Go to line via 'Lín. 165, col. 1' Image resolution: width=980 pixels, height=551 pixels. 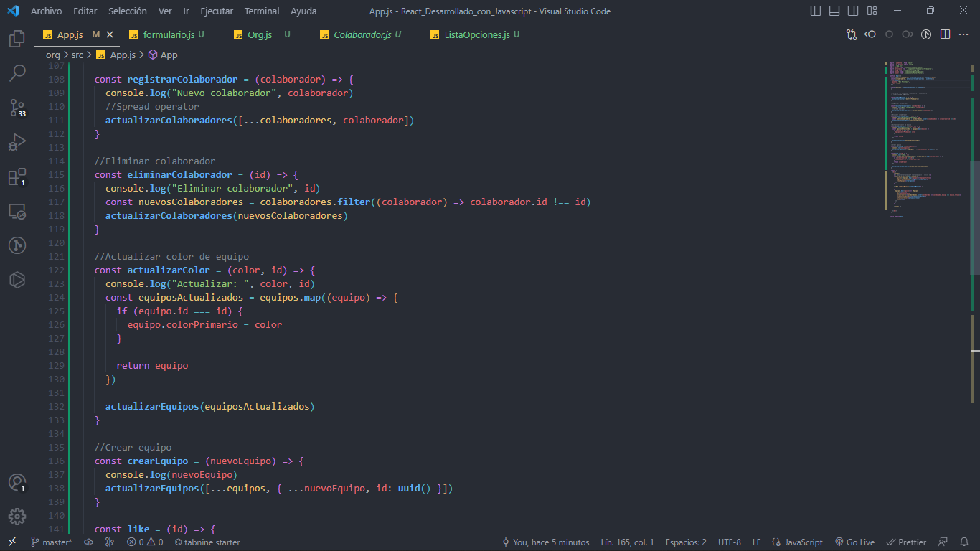tap(627, 542)
